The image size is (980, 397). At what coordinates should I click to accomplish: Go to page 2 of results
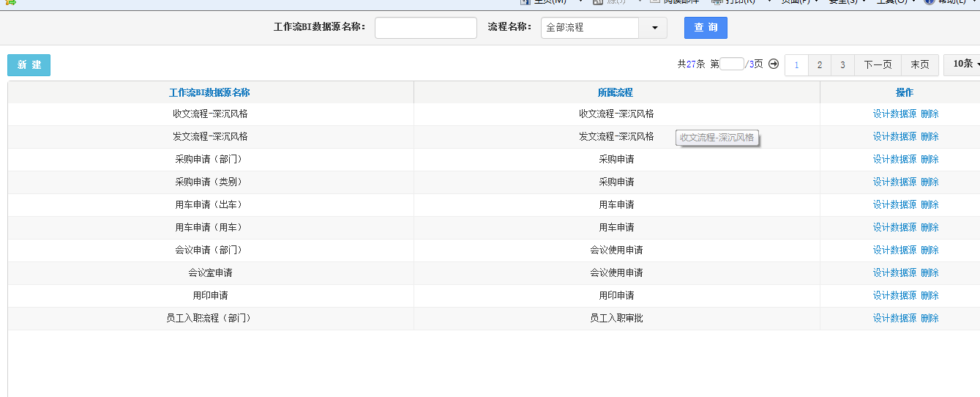point(819,65)
